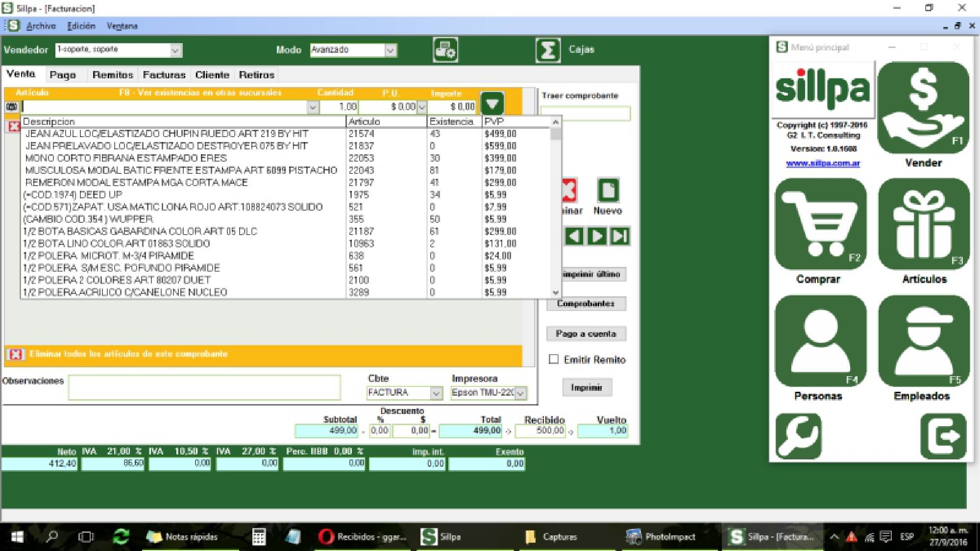Open the Impresora Epson TMU-220 dropdown
This screenshot has height=551, width=980.
[521, 393]
